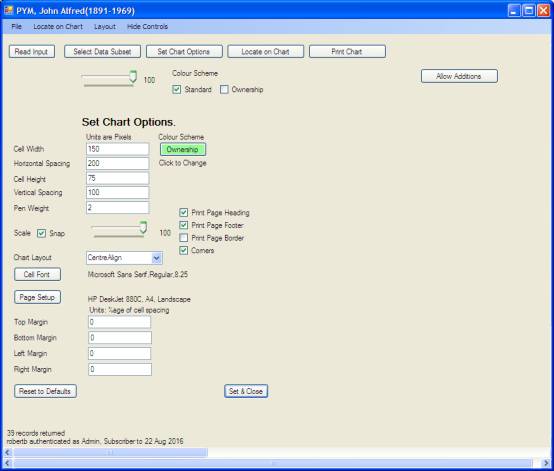Click the Cell Width input field
The height and width of the screenshot is (471, 554).
coord(118,149)
